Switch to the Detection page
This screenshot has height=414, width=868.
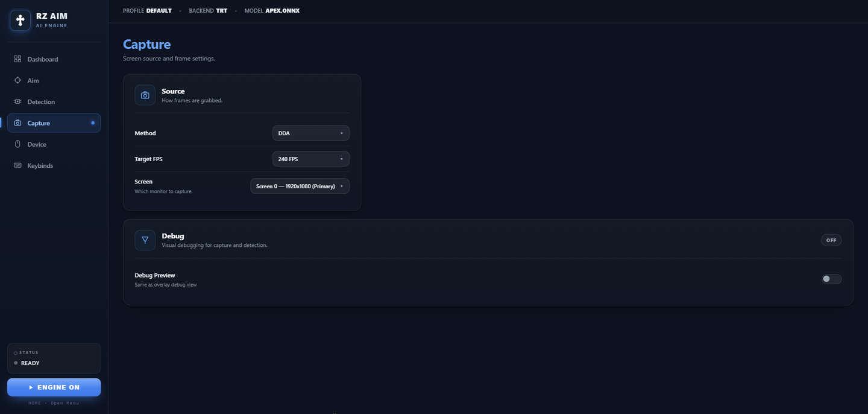(x=54, y=101)
